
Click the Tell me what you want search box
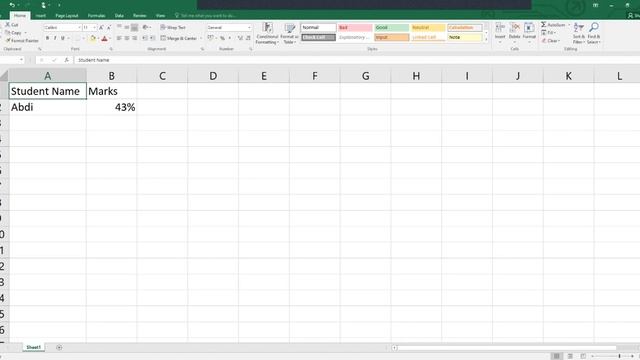pos(205,16)
